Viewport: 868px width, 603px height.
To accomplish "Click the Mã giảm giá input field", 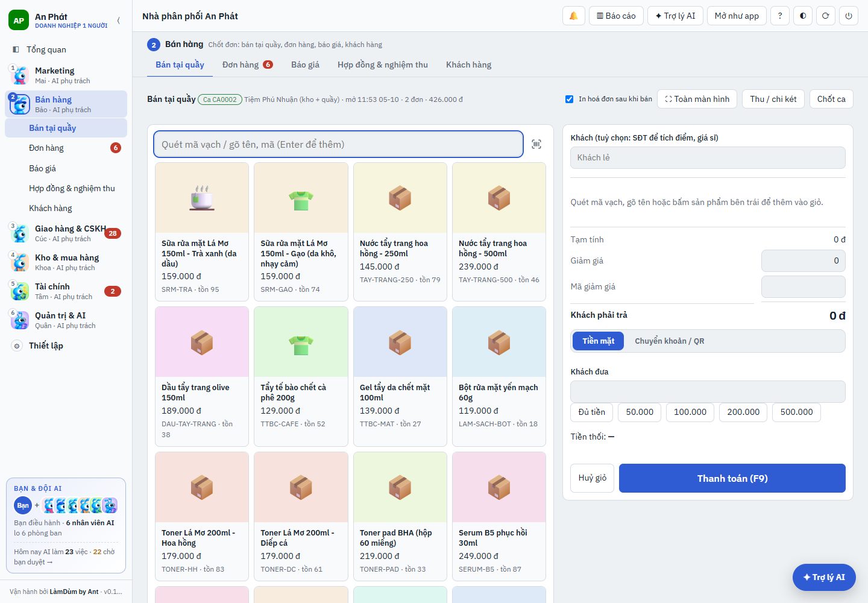I will (803, 286).
